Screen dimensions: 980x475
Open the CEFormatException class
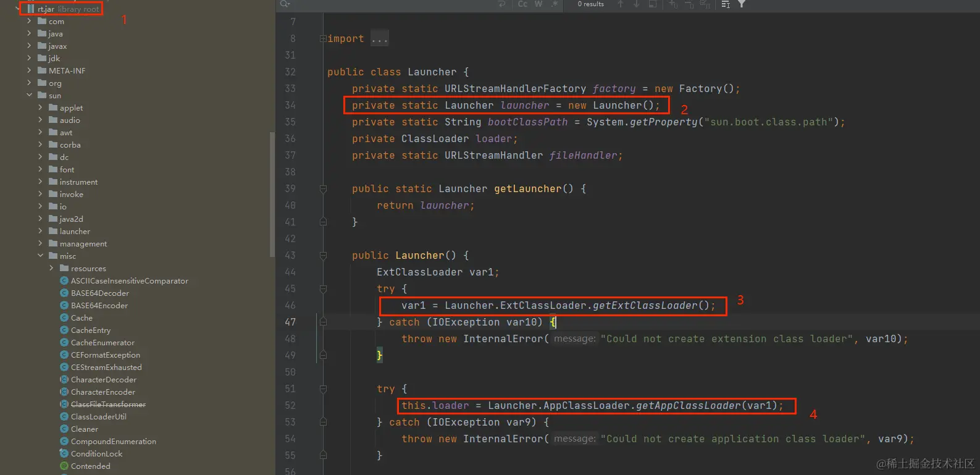(106, 355)
